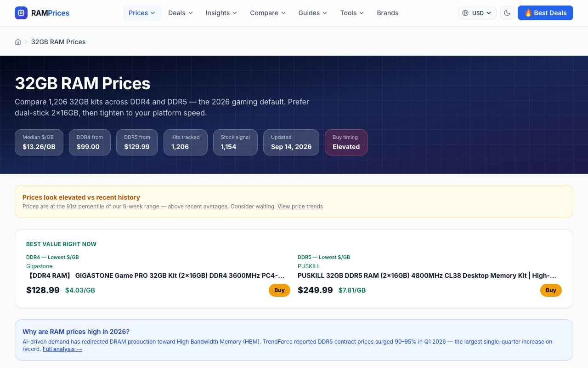Click the Updated Sep 14, 2026 card

point(291,142)
